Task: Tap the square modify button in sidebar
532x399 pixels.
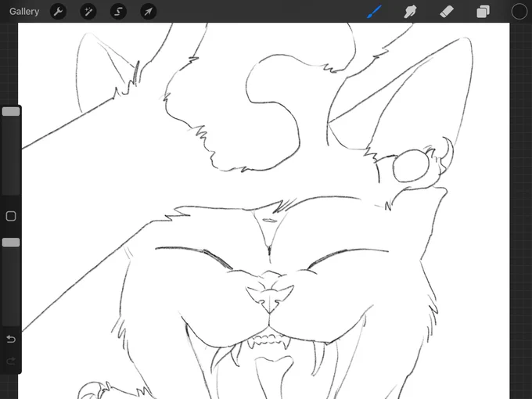Action: coord(11,216)
